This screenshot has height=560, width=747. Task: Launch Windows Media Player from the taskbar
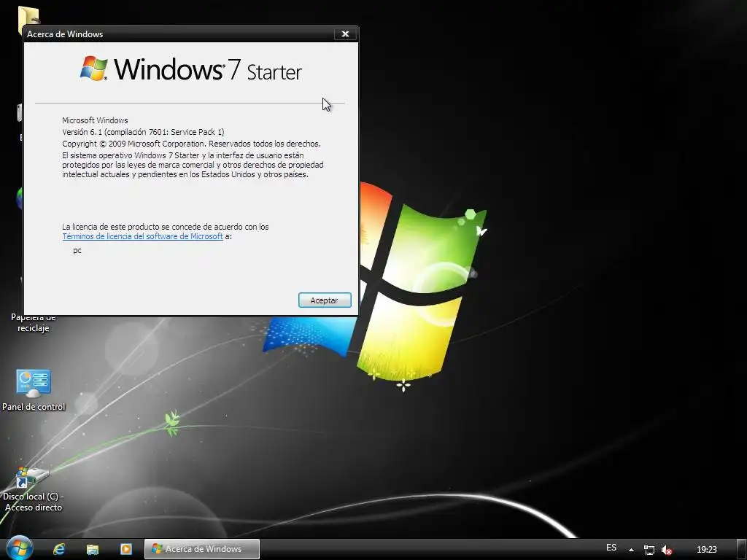(x=126, y=549)
